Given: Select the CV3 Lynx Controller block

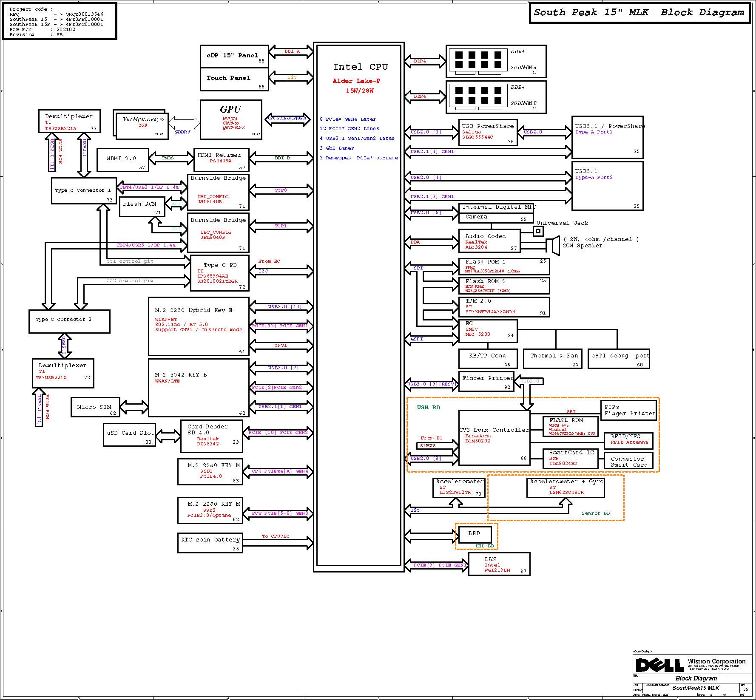Looking at the screenshot, I should (x=495, y=438).
